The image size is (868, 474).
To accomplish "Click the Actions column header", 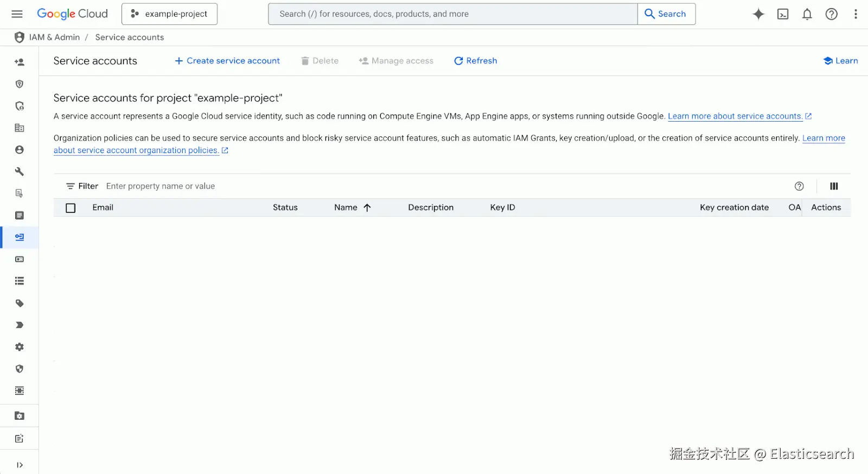I will [826, 207].
